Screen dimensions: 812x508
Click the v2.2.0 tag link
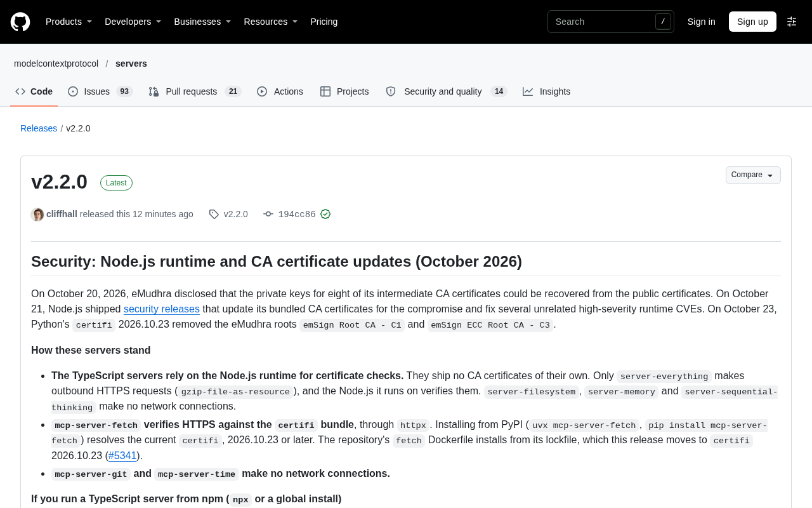click(236, 215)
